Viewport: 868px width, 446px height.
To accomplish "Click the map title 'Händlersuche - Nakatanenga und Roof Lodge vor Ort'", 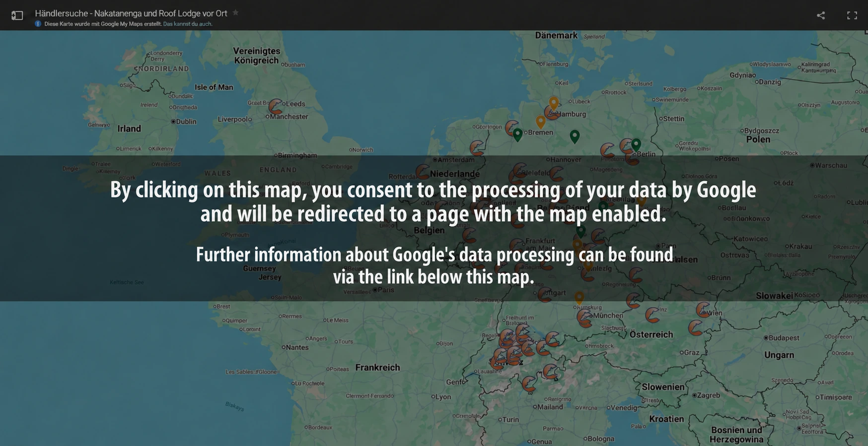I will [x=131, y=13].
